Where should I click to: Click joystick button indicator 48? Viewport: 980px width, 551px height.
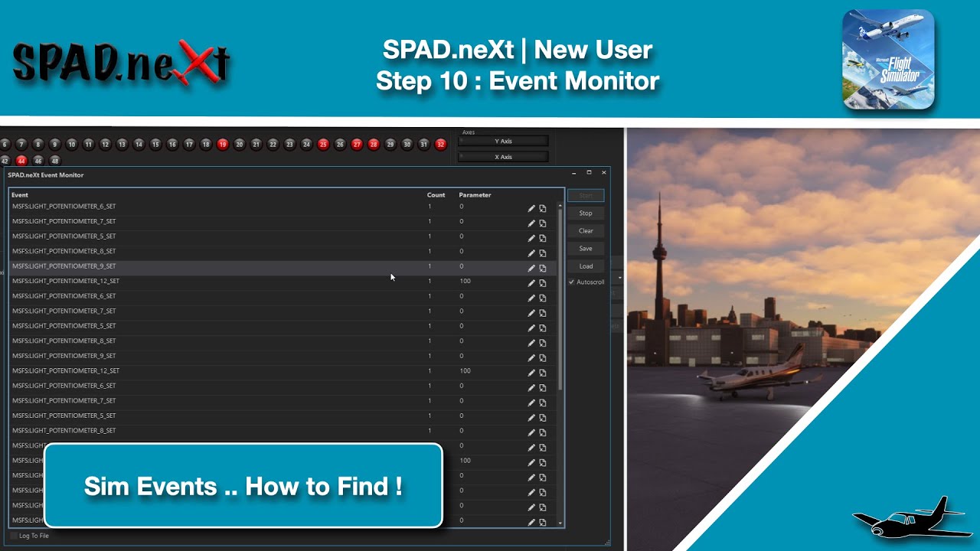coord(55,161)
